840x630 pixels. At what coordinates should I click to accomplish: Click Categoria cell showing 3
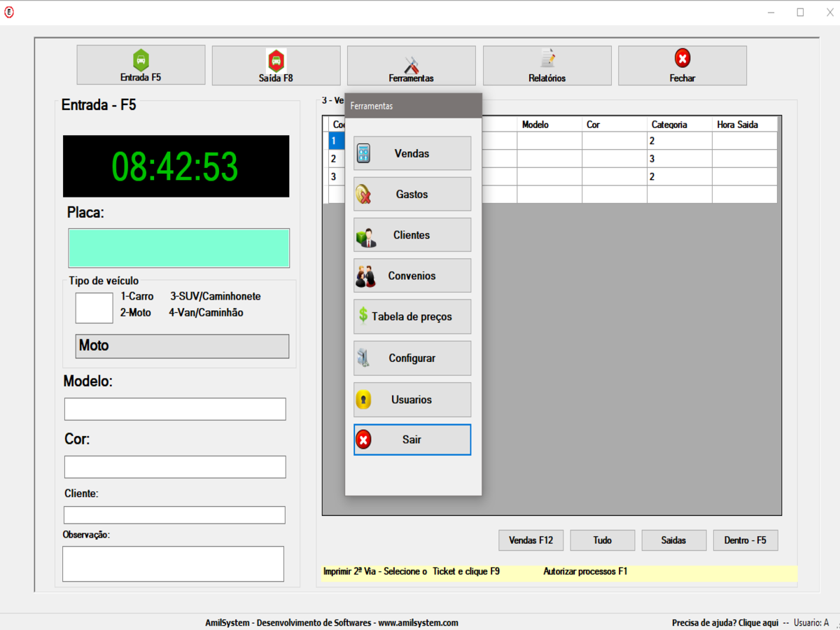[x=679, y=159]
